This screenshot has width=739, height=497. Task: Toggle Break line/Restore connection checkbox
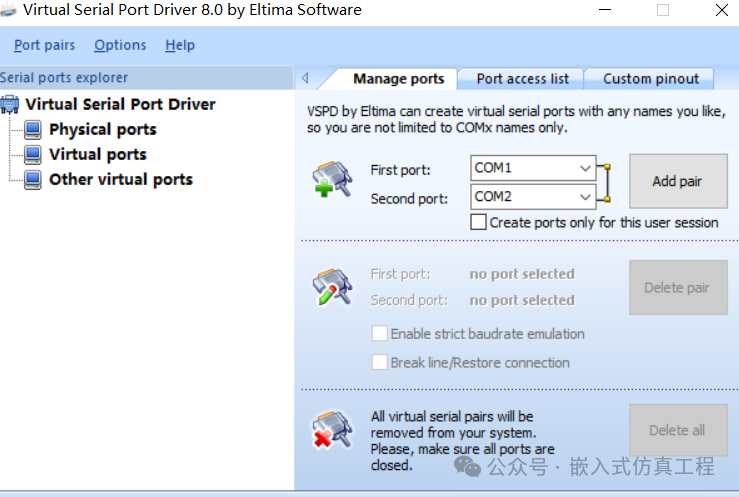(379, 362)
